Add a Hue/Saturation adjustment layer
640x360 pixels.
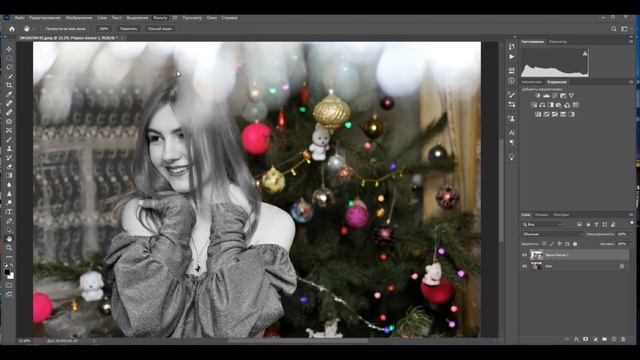534,105
